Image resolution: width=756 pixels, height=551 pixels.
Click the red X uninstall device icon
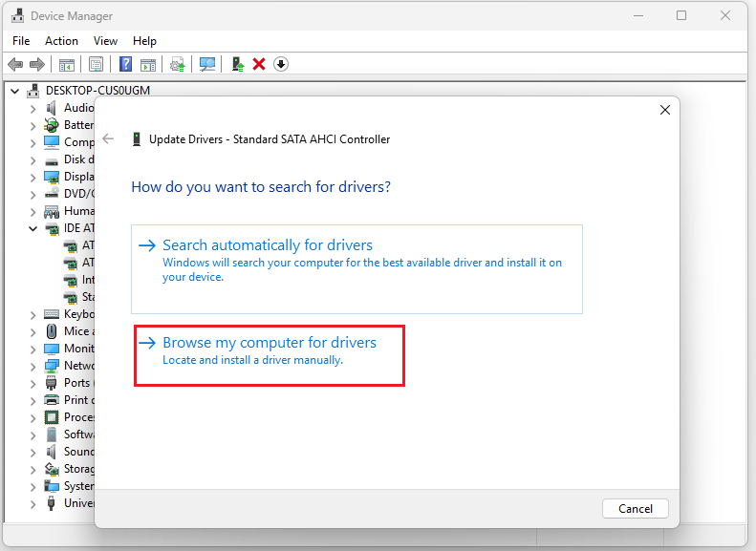(259, 64)
